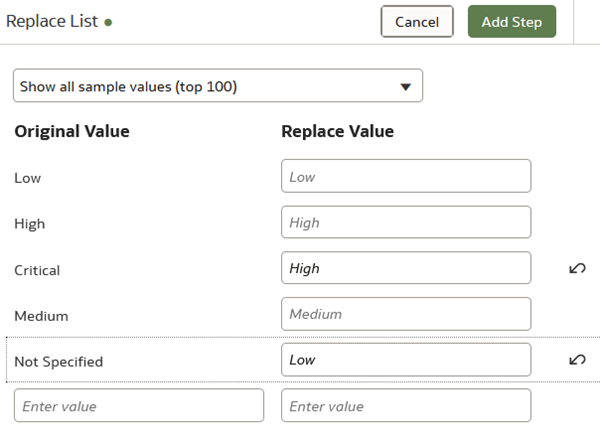The width and height of the screenshot is (600, 445).
Task: Undo the Not Specified row replacement
Action: tap(577, 360)
